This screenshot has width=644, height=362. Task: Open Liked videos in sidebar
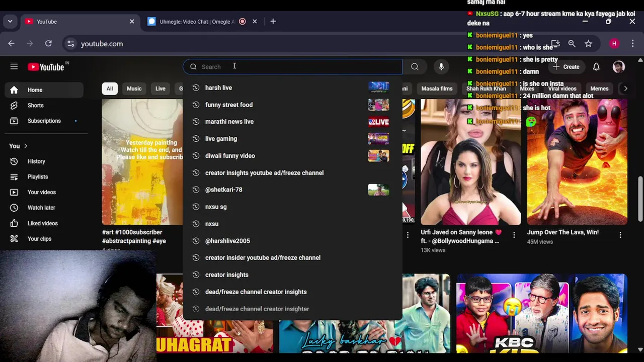(44, 223)
